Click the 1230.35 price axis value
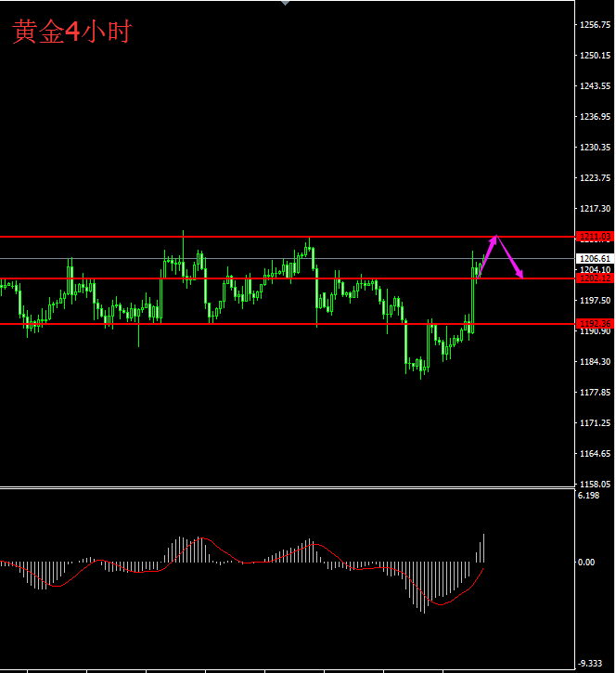This screenshot has height=673, width=616. 595,148
